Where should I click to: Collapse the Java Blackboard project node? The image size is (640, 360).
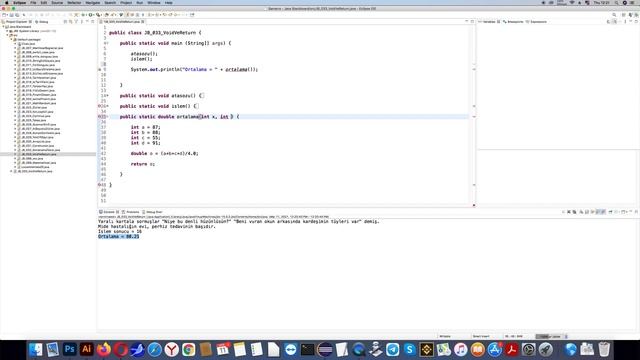pyautogui.click(x=4, y=27)
